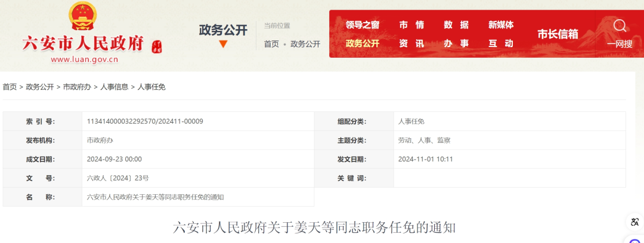Open the 市情 menu item
This screenshot has height=243, width=644.
point(411,24)
